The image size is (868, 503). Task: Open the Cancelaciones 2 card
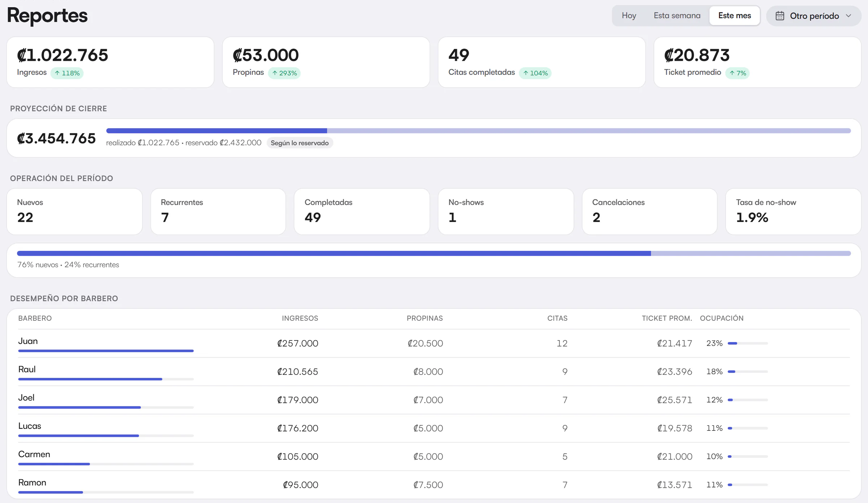[x=650, y=212]
